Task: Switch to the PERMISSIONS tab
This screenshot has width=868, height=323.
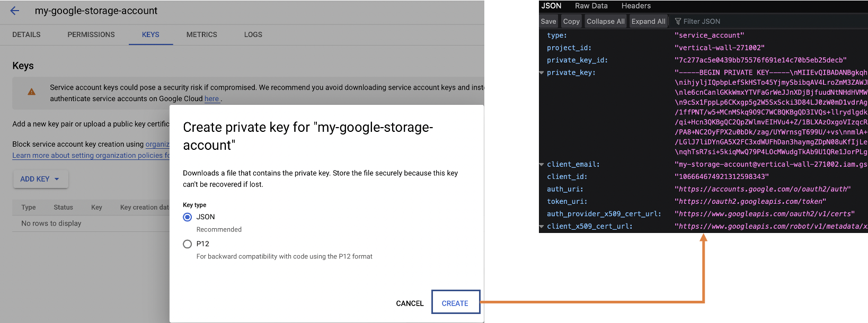Action: (x=91, y=34)
